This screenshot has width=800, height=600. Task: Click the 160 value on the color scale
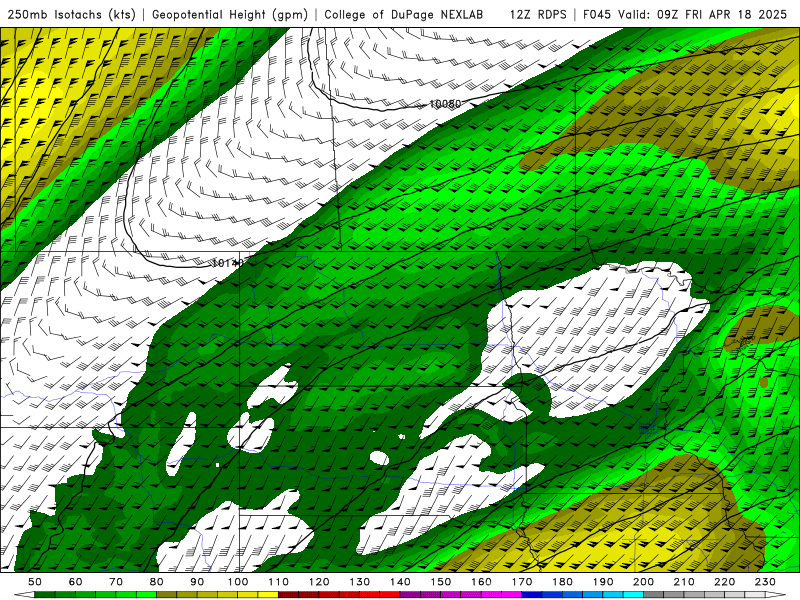point(481,582)
